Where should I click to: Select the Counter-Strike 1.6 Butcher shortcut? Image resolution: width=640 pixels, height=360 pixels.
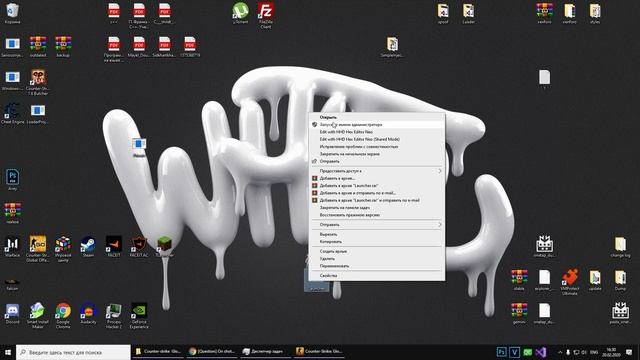[38, 82]
